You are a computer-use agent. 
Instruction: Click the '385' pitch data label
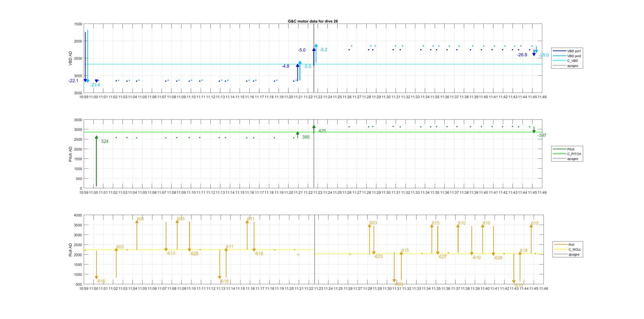coord(306,137)
